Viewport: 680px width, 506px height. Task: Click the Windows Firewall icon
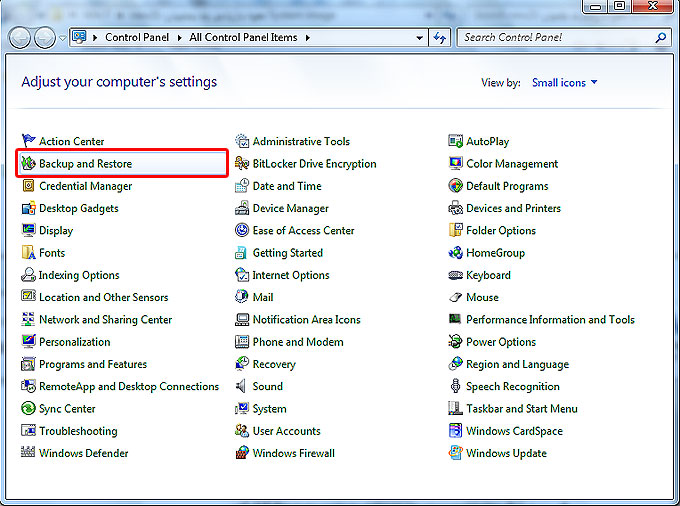point(243,454)
